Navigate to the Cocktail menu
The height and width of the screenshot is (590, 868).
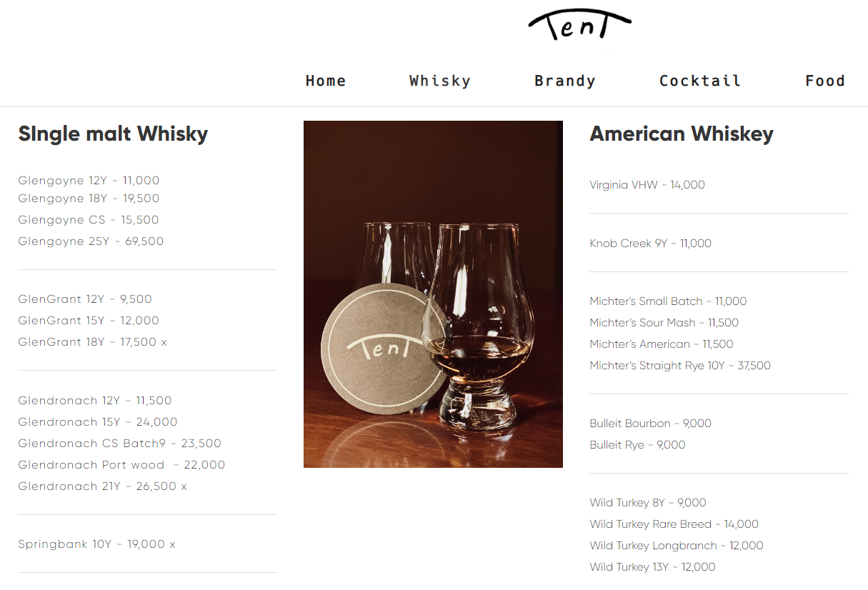(x=700, y=81)
